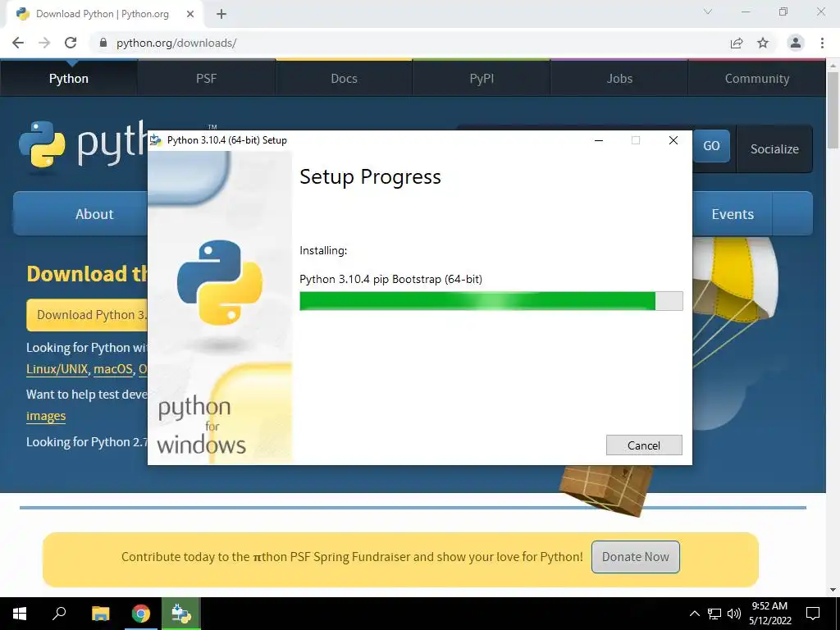The image size is (840, 630).
Task: Click scrollbar down arrow of the page
Action: click(833, 590)
